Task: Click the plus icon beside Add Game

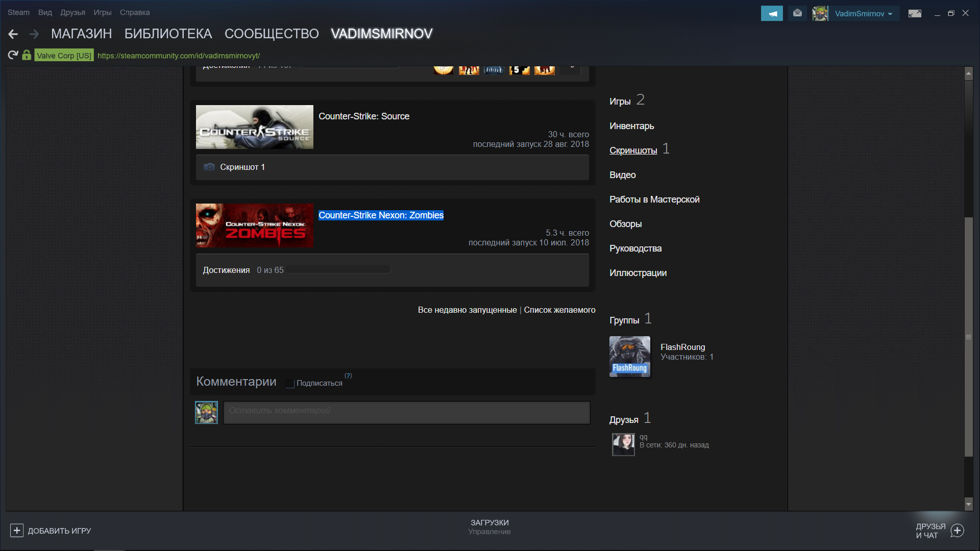Action: click(17, 531)
